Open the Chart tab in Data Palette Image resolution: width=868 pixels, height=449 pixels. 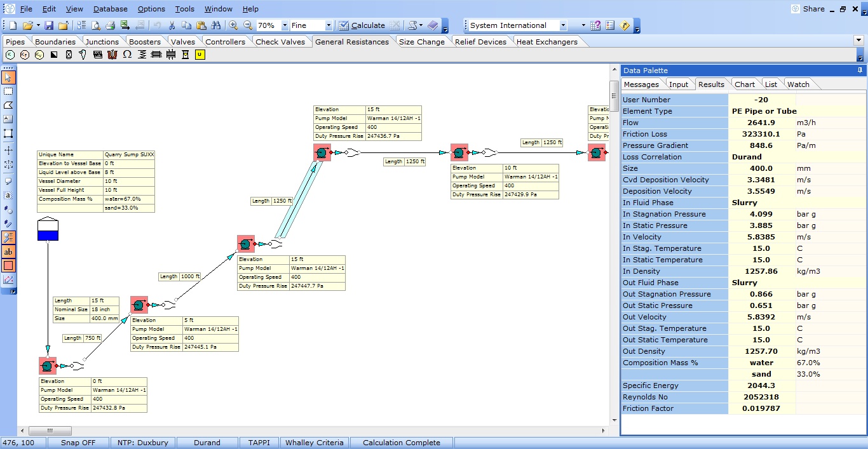(744, 84)
